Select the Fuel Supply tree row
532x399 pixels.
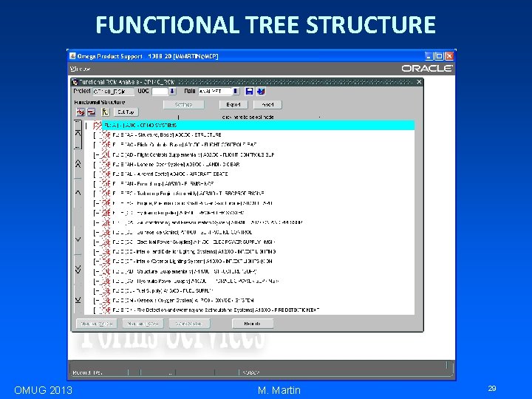[x=163, y=291]
